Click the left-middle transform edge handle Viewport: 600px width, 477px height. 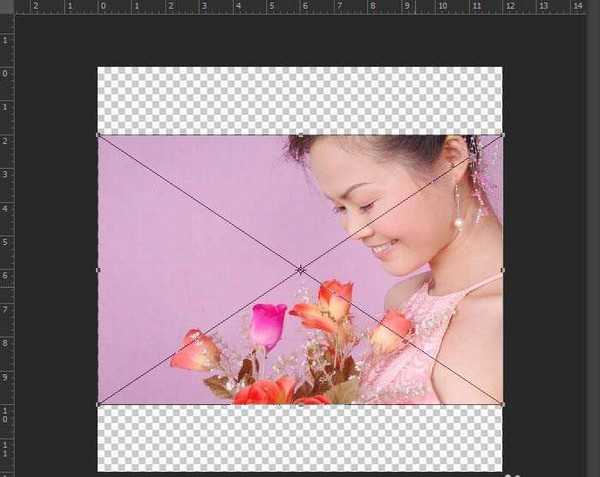(98, 270)
